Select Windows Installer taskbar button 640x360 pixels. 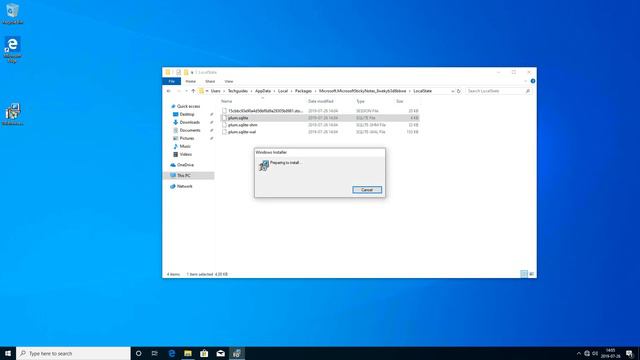coord(237,353)
